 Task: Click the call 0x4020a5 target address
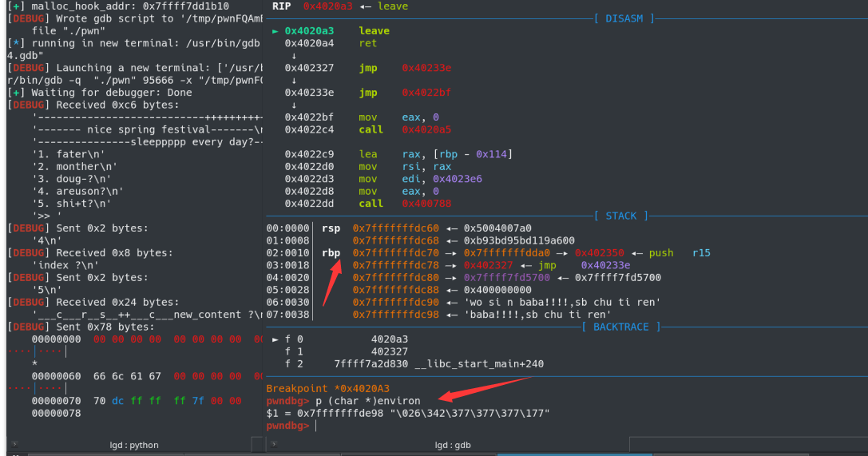point(426,129)
